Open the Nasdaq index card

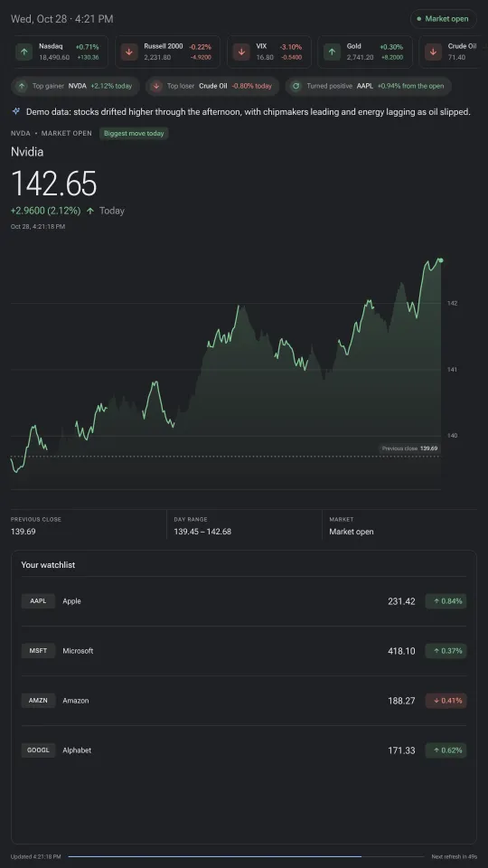61,52
